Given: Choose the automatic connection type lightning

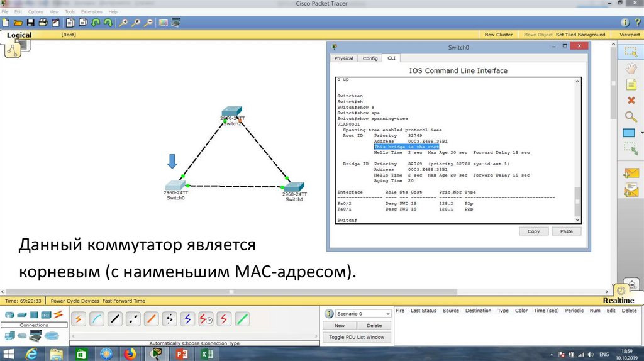Looking at the screenshot, I should click(x=79, y=319).
